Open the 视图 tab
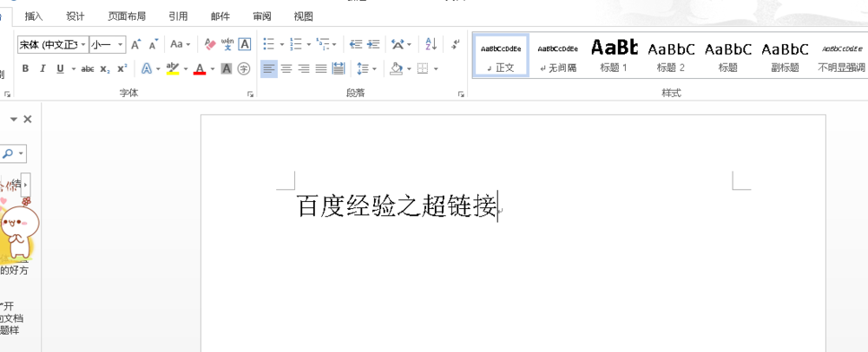The width and height of the screenshot is (868, 352). click(303, 16)
